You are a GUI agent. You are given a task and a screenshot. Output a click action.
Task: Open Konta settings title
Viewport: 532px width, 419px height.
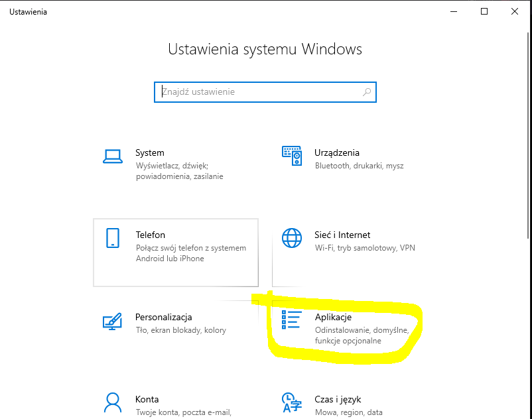147,399
